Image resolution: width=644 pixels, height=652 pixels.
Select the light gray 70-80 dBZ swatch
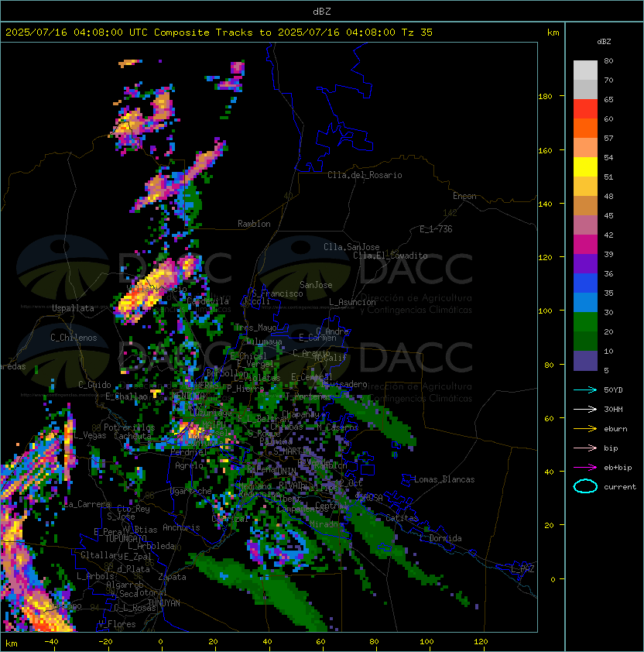coord(585,70)
